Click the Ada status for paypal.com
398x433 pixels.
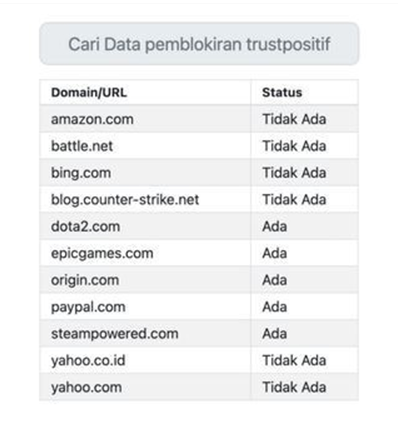(274, 307)
